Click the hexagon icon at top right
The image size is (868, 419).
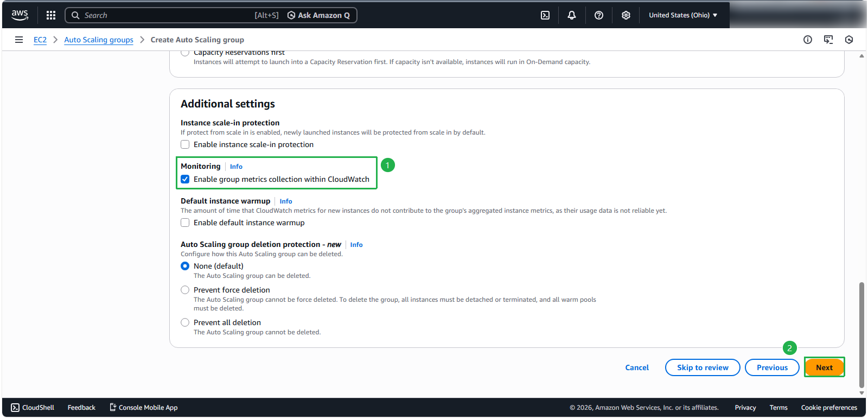pyautogui.click(x=849, y=40)
